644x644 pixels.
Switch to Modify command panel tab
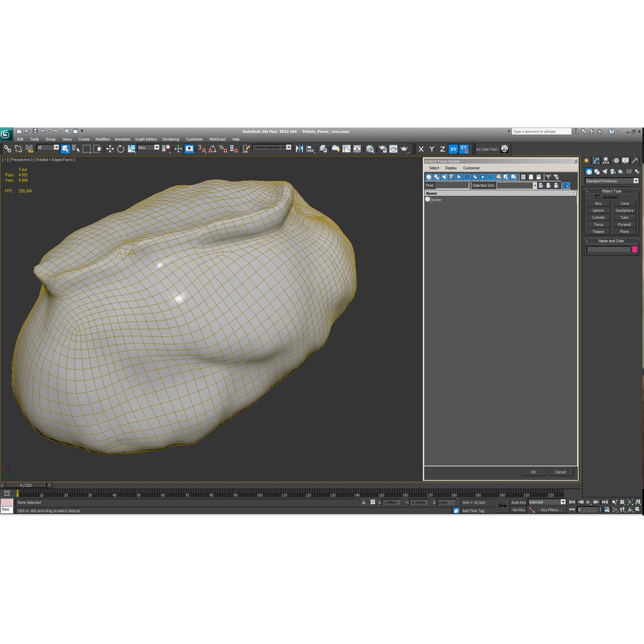click(596, 160)
